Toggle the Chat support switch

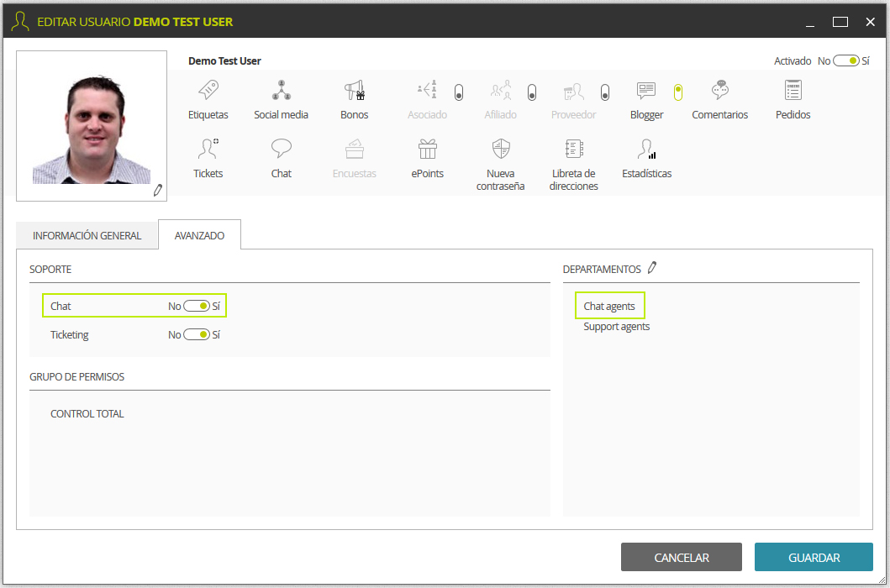point(197,306)
